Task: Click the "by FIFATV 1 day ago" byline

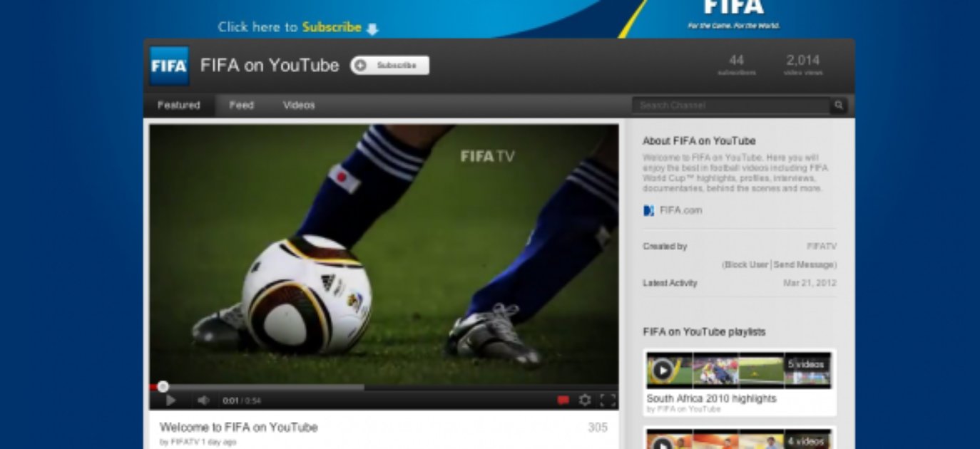Action: (x=198, y=442)
